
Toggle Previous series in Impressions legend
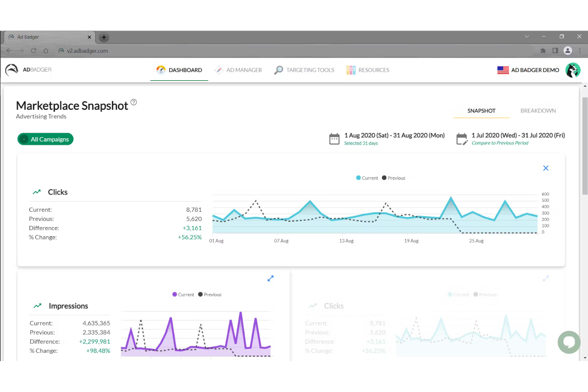click(210, 295)
